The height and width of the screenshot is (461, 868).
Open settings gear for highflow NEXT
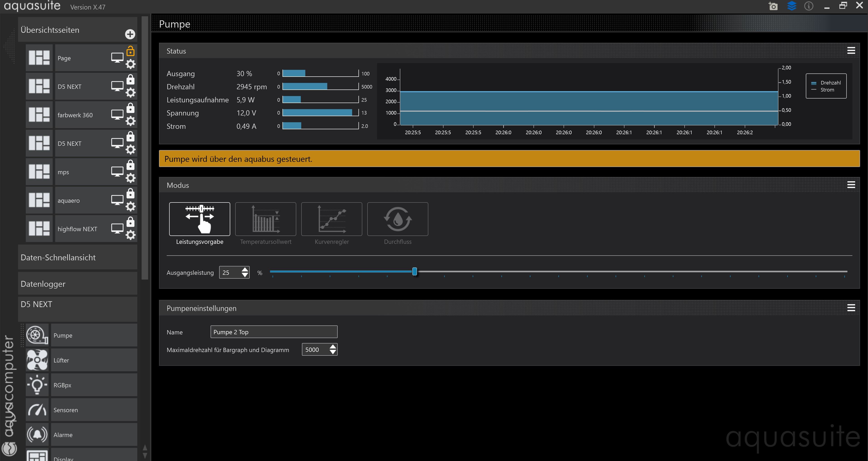[130, 235]
